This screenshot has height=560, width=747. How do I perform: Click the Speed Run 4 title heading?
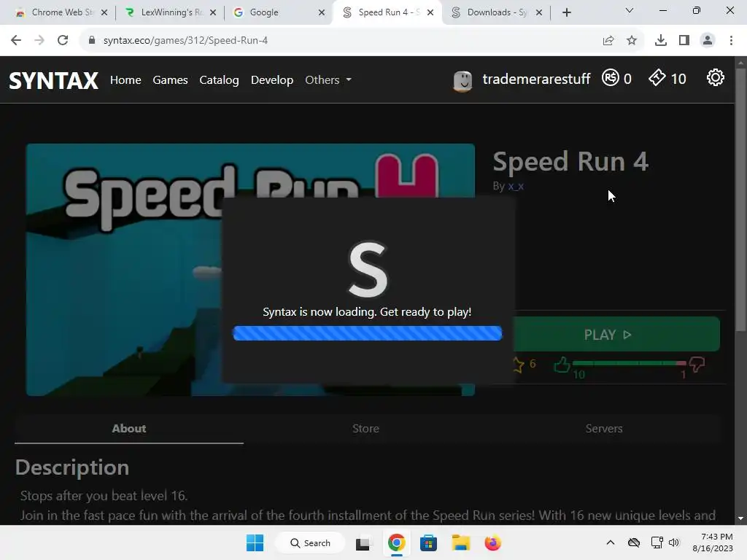[570, 161]
